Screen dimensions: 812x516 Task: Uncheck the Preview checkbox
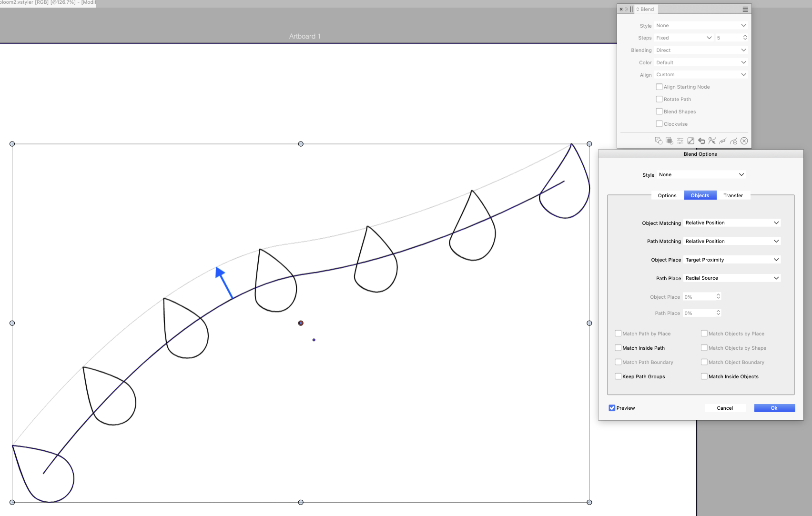[x=612, y=408]
